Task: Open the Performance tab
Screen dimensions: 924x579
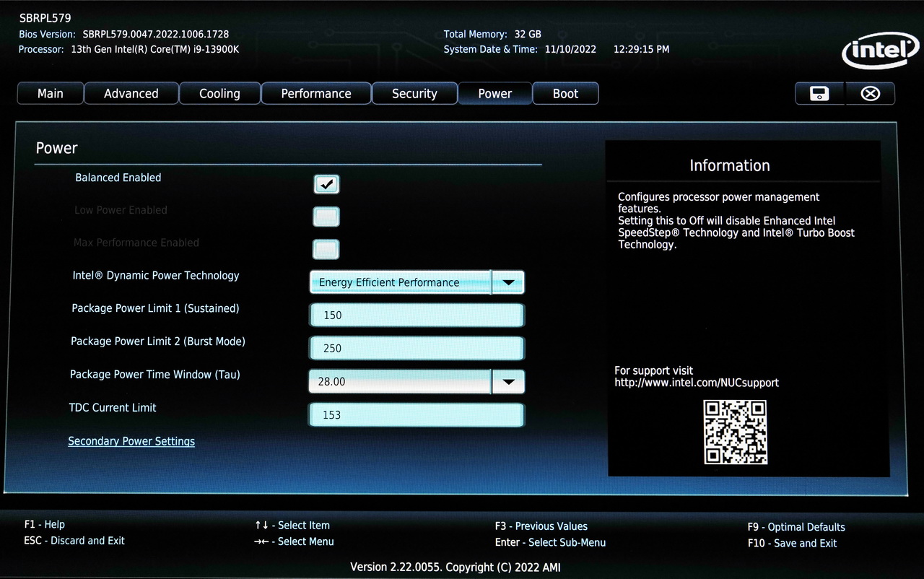Action: click(x=316, y=94)
